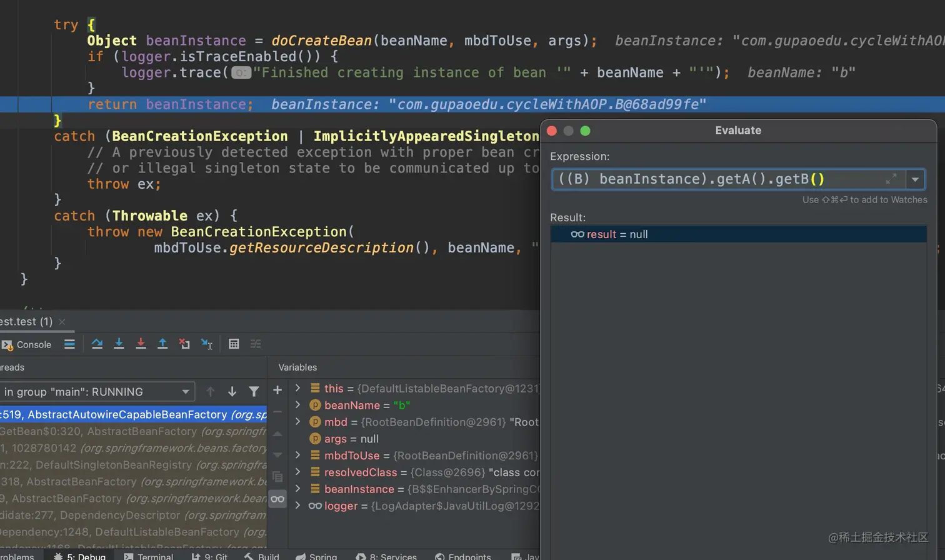Select frame :222 DefaultSingletonBeanRegistry
This screenshot has height=560, width=945.
coord(133,465)
